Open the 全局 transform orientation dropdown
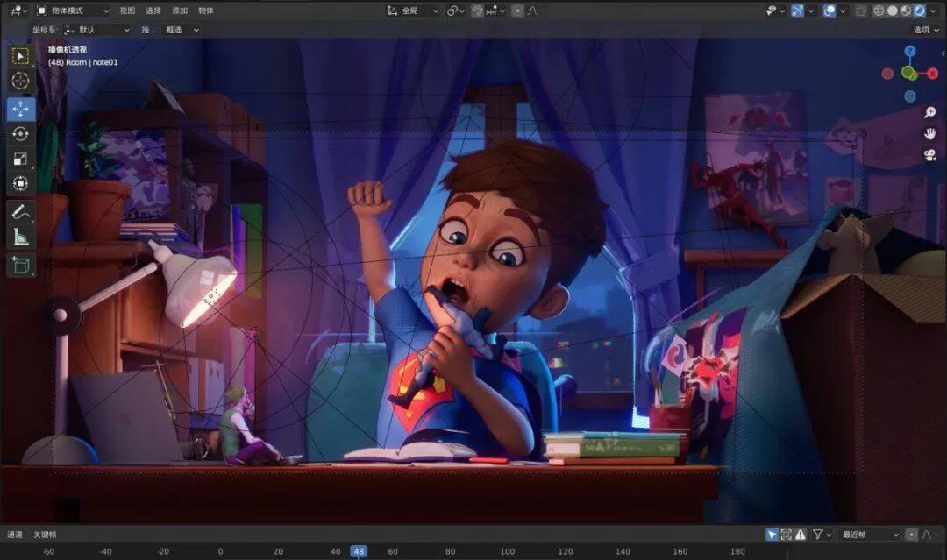The width and height of the screenshot is (947, 560). pos(412,11)
